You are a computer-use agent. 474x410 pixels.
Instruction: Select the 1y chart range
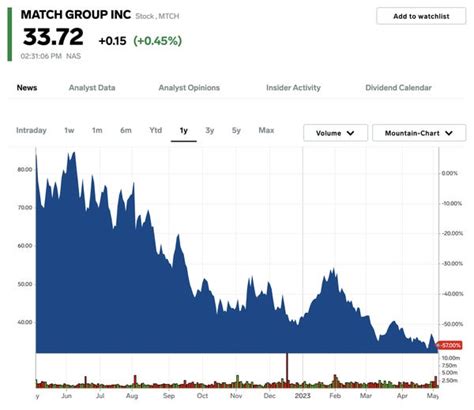coord(184,130)
